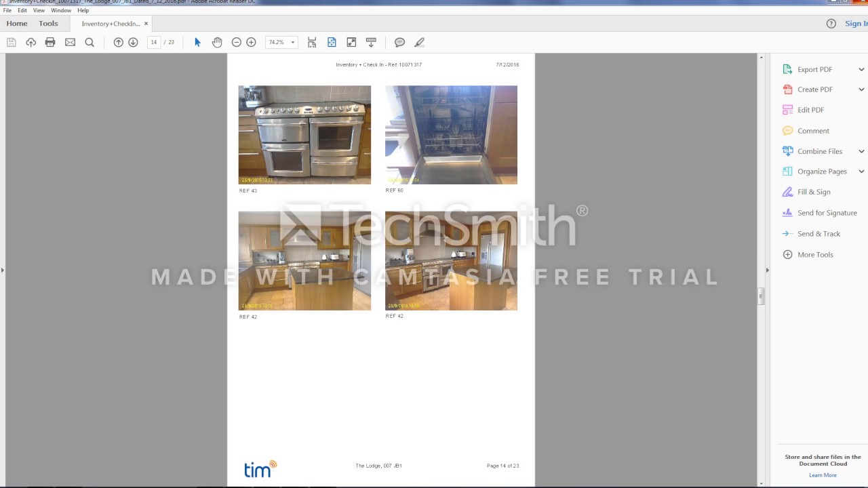This screenshot has height=488, width=868.
Task: Open the View menu
Action: [39, 10]
